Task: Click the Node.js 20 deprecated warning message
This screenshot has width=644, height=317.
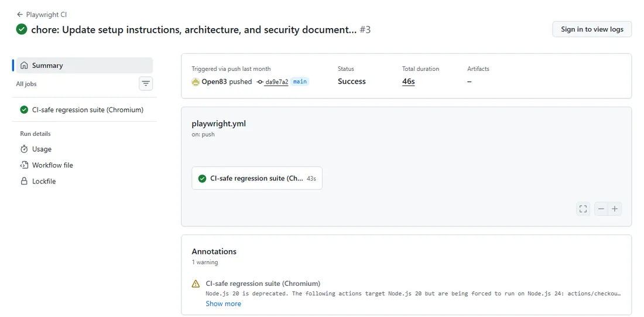Action: click(413, 294)
